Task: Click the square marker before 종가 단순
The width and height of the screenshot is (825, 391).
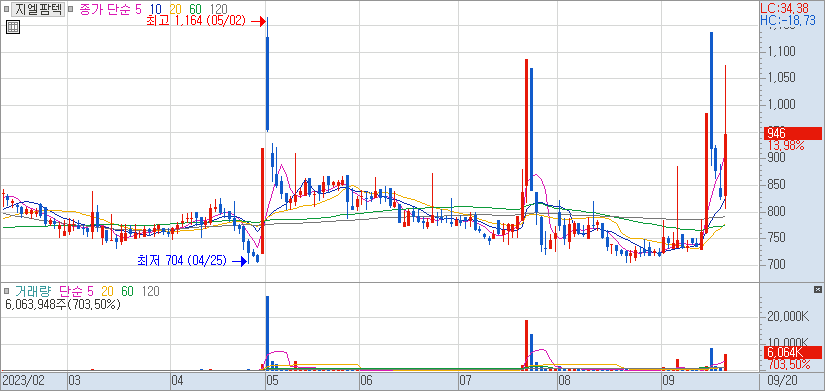Action: [71, 9]
